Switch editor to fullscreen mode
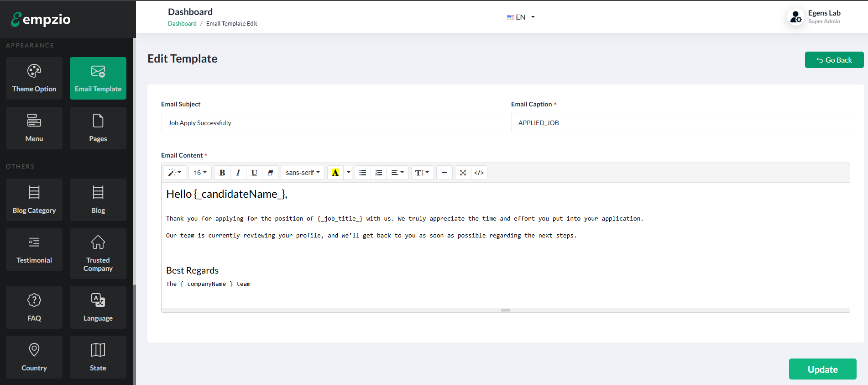868x385 pixels. click(463, 173)
